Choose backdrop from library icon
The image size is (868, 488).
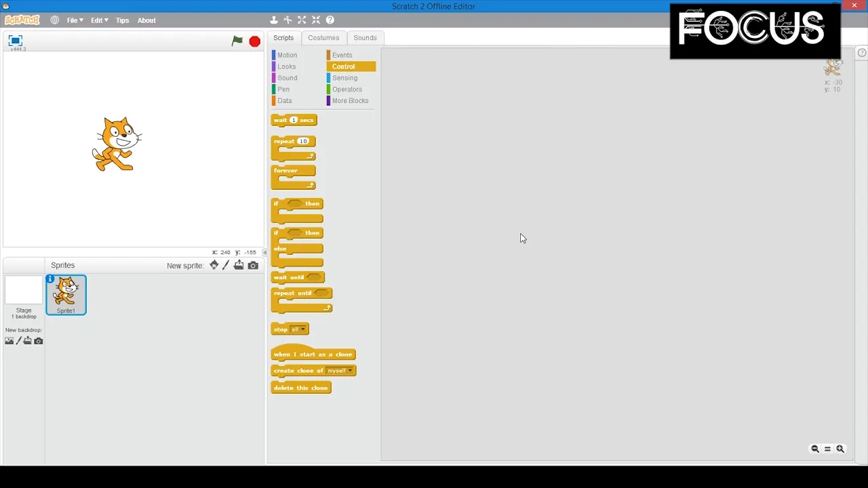[9, 341]
